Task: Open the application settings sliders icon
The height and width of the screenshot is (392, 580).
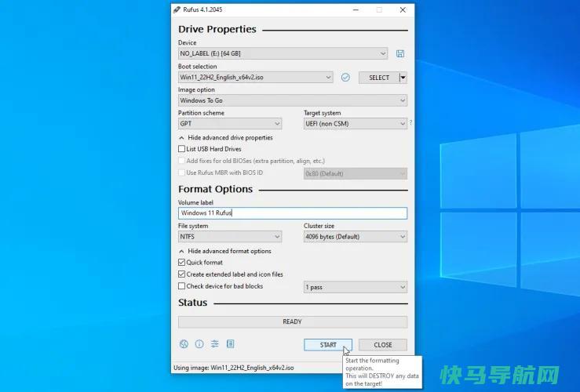Action: pyautogui.click(x=215, y=344)
